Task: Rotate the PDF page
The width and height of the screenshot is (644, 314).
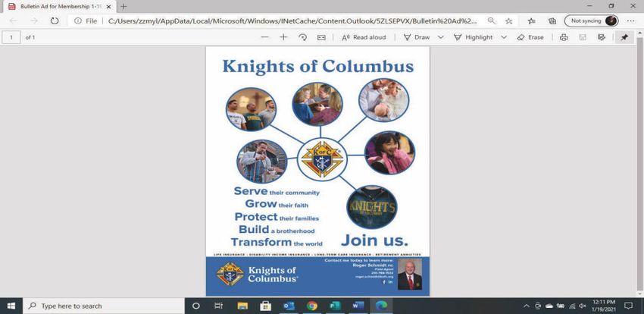Action: coord(303,37)
